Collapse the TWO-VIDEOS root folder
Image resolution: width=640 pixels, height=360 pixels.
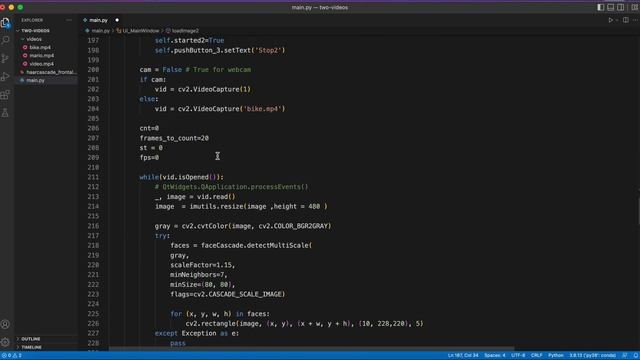(x=35, y=31)
